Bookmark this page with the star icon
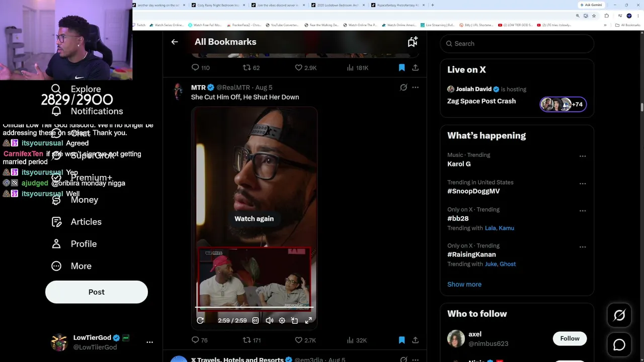 click(x=594, y=16)
